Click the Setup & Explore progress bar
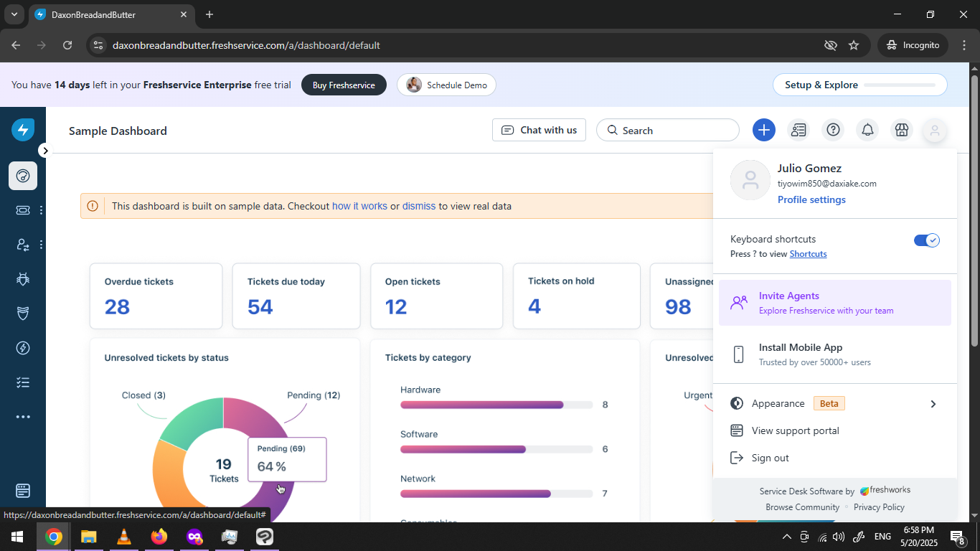Image resolution: width=980 pixels, height=551 pixels. (900, 85)
